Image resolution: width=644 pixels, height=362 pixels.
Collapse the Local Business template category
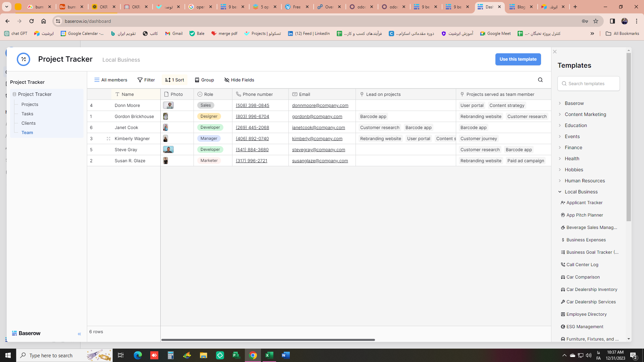click(x=581, y=192)
